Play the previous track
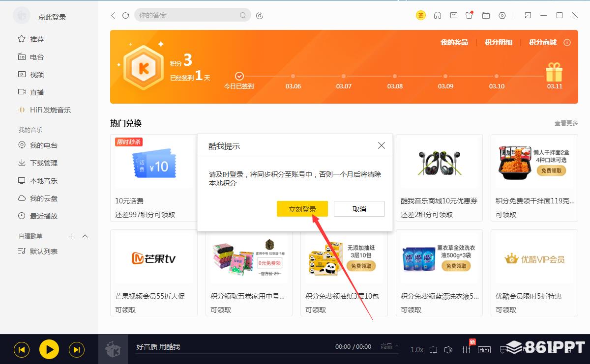The width and height of the screenshot is (590, 364). pyautogui.click(x=22, y=349)
